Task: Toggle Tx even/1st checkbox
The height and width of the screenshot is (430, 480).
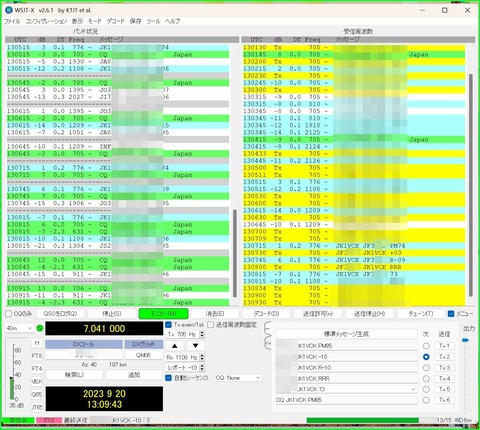Action: [x=169, y=325]
